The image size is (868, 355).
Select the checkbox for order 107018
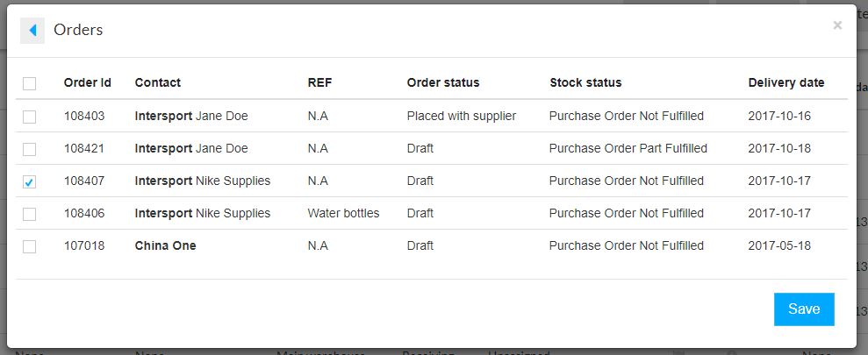29,246
